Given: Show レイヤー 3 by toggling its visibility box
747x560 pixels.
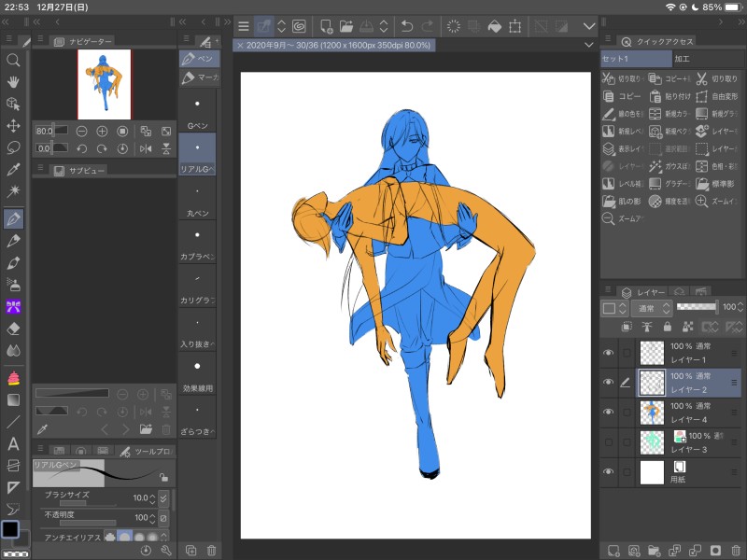Looking at the screenshot, I should click(x=609, y=441).
